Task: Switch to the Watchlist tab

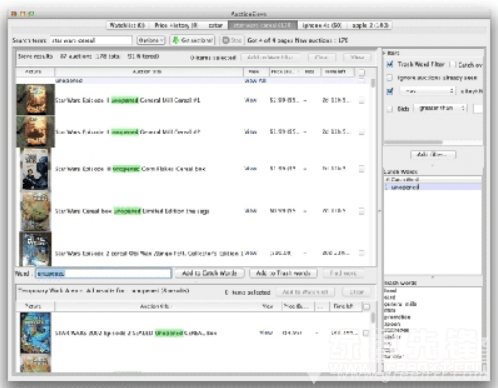Action: pos(127,25)
